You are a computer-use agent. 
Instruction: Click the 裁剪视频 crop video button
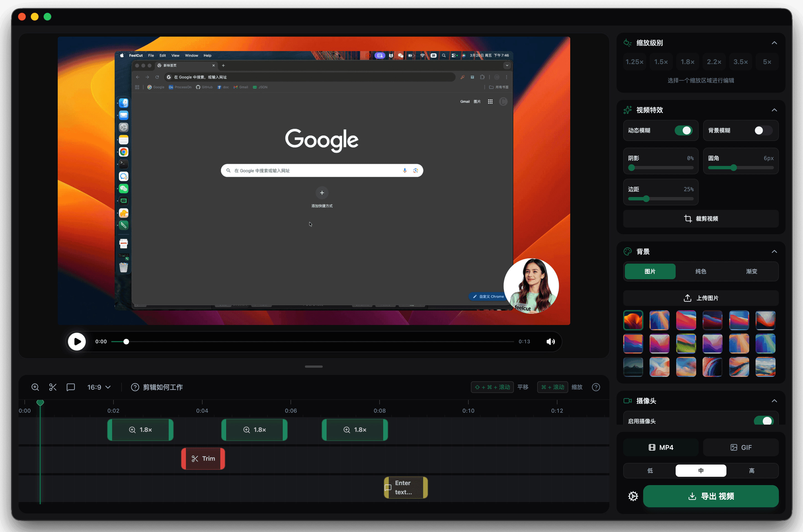(701, 218)
